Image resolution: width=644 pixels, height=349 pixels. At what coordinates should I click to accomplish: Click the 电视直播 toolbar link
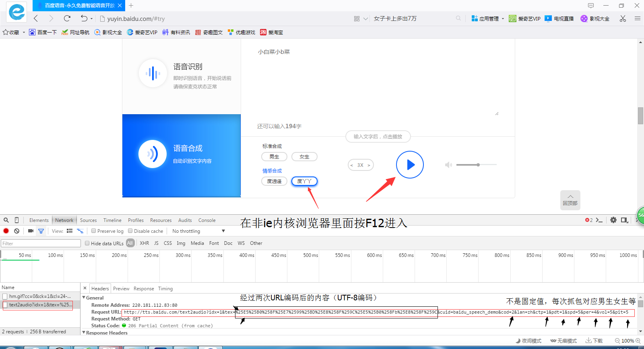(x=559, y=18)
